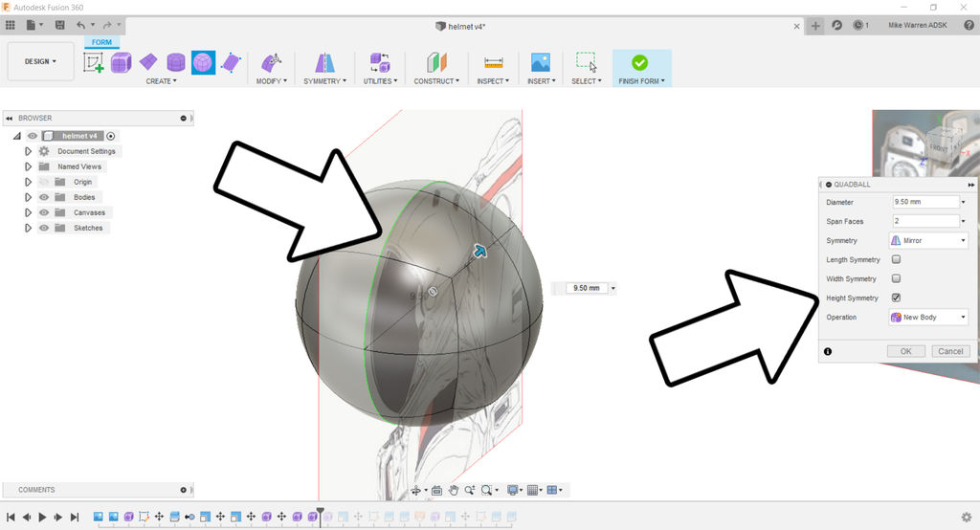
Task: Hide the Canvases folder
Action: click(x=44, y=212)
